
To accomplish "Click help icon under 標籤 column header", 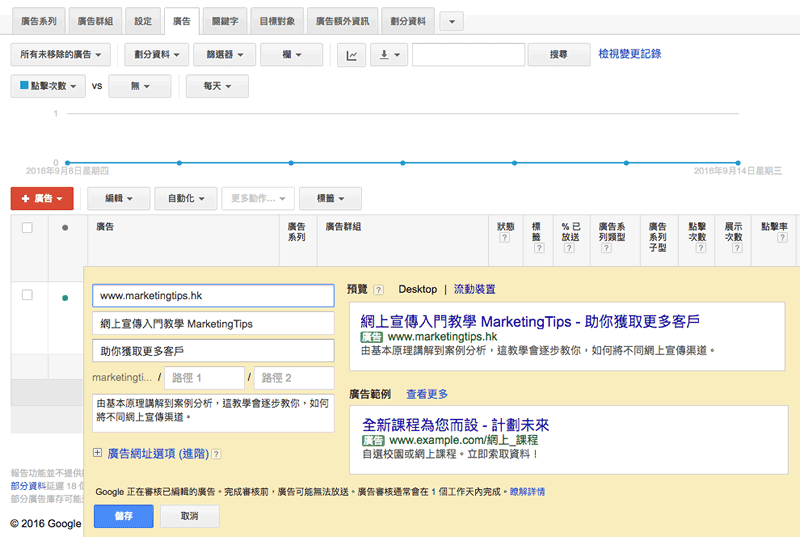I will (539, 248).
